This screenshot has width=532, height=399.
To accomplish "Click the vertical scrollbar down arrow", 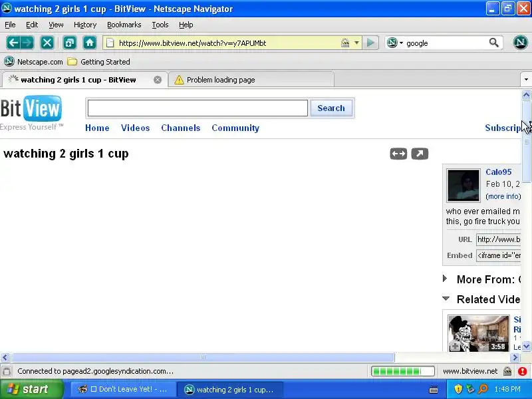I will (x=526, y=346).
